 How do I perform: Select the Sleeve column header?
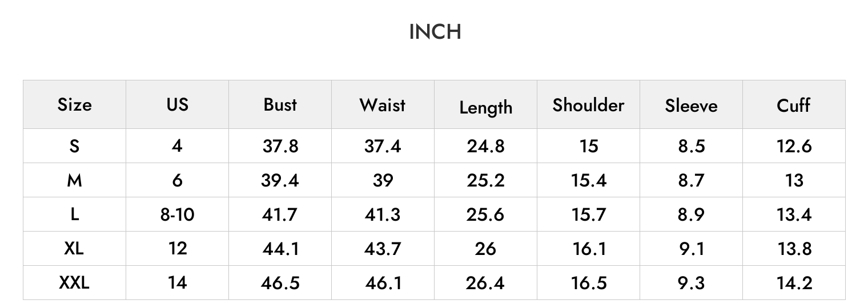click(691, 106)
